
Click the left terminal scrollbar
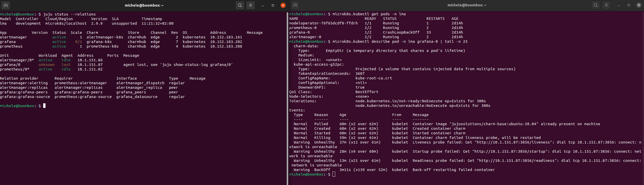pyautogui.click(x=287, y=98)
